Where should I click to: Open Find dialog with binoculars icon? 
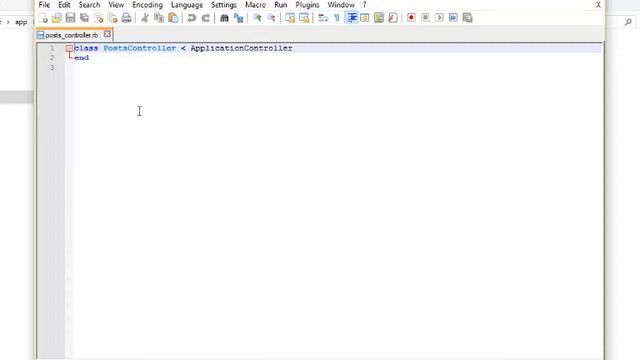click(224, 18)
